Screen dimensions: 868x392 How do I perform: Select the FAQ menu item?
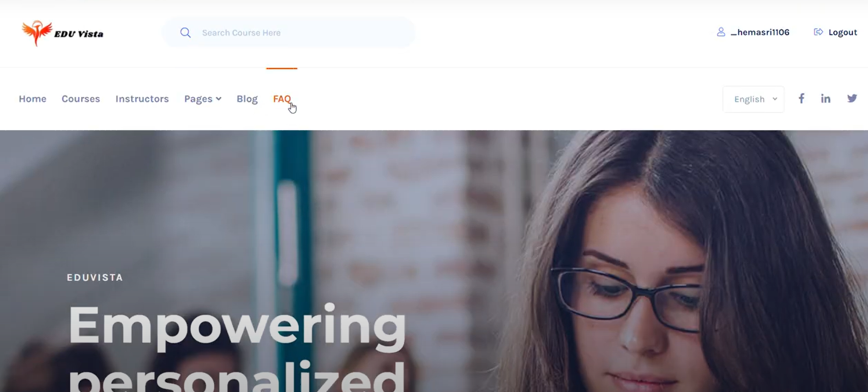click(282, 99)
